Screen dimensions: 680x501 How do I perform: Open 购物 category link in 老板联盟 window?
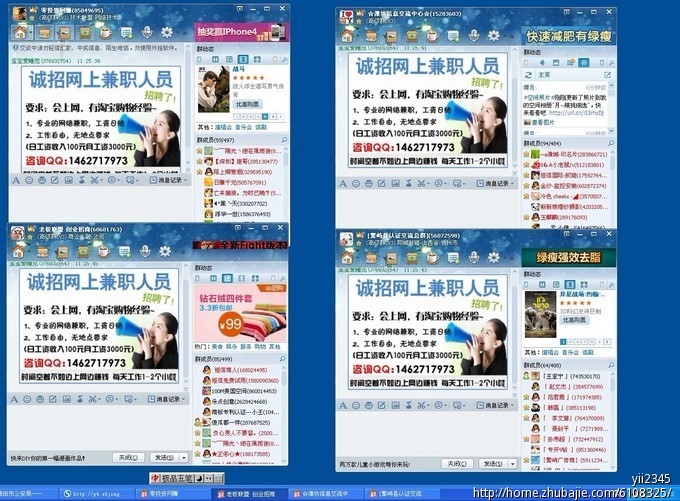(260, 347)
